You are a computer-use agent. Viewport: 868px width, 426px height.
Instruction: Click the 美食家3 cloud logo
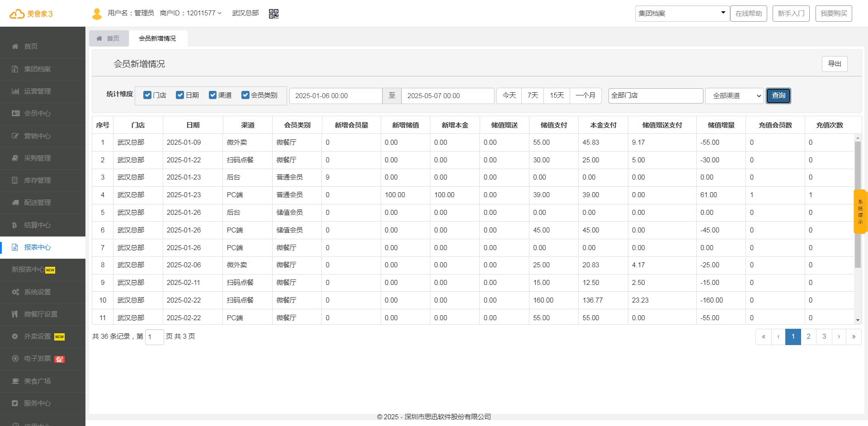(31, 14)
